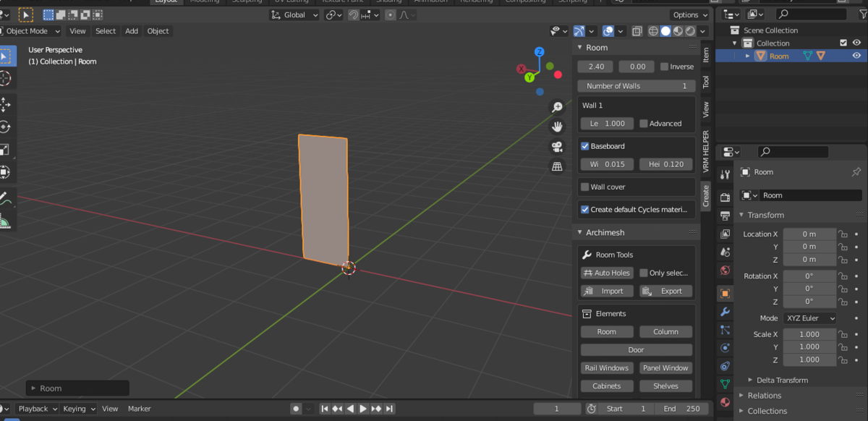Image resolution: width=868 pixels, height=421 pixels.
Task: Open the XYZ Euler rotation mode dropdown
Action: pyautogui.click(x=809, y=318)
